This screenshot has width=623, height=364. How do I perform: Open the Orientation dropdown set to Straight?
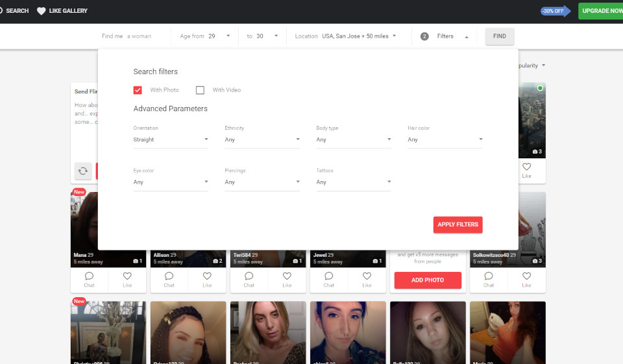point(171,140)
